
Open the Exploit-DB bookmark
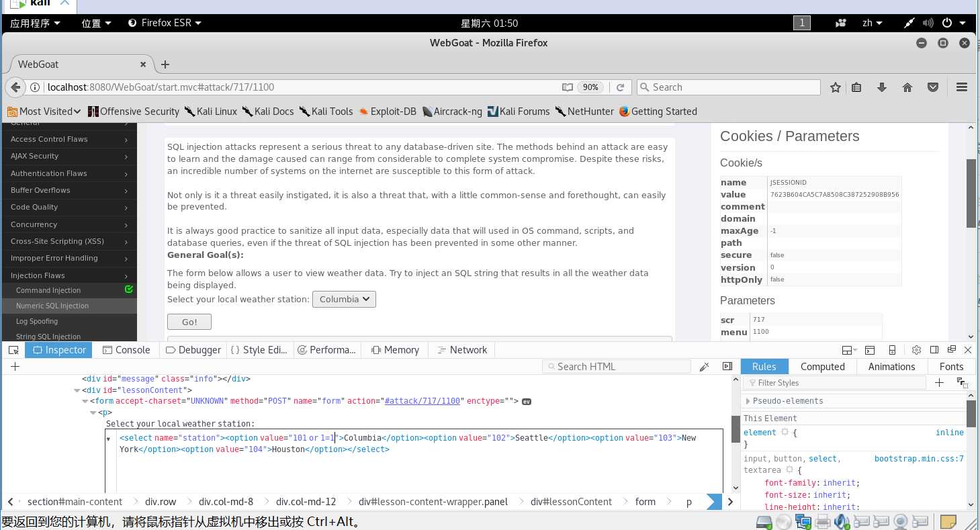tap(388, 112)
